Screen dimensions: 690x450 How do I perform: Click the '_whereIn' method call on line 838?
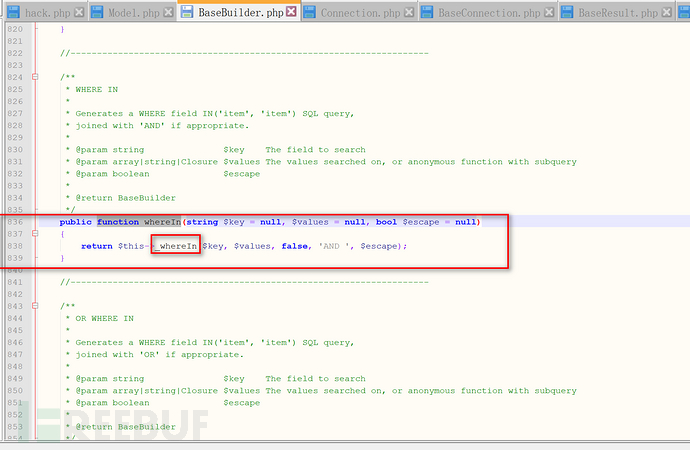(176, 246)
